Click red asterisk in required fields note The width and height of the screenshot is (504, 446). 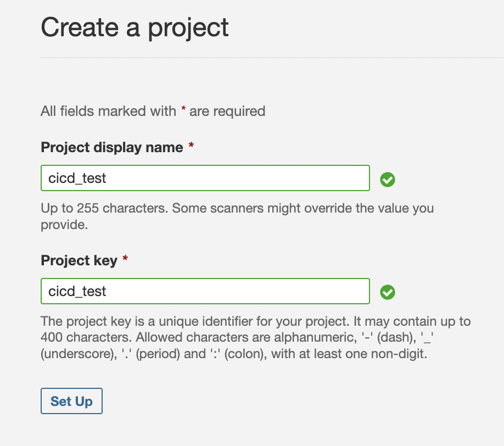click(x=183, y=110)
